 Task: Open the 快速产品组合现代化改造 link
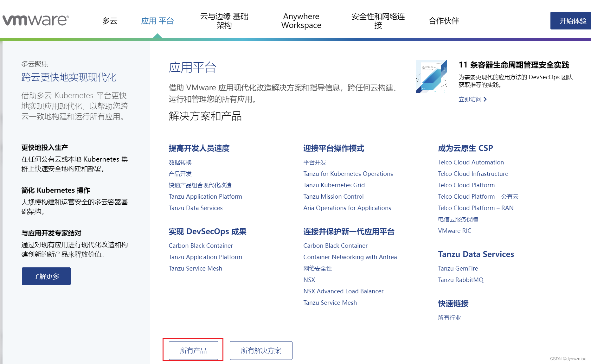(200, 185)
